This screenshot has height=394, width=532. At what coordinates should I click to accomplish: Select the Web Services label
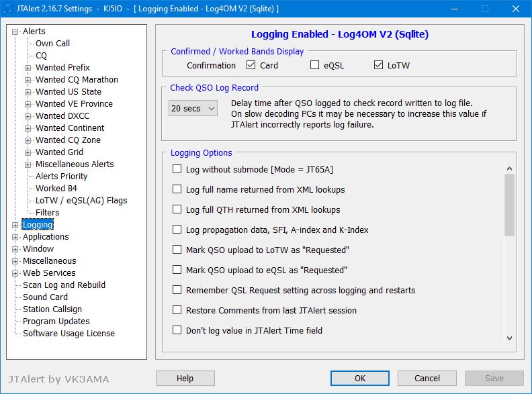[49, 273]
